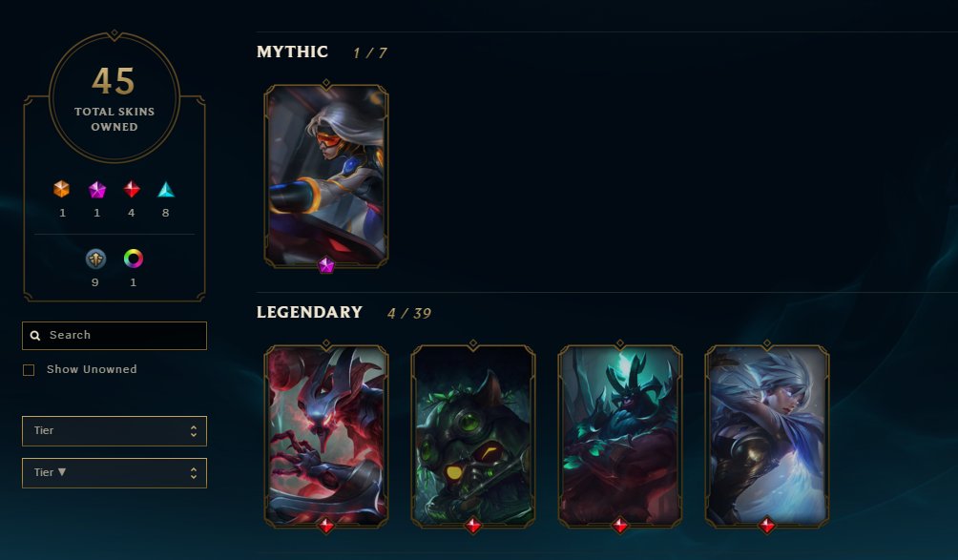Screen dimensions: 958x560
Task: Click the arrows on the Tier sort dropdown
Action: [x=194, y=473]
